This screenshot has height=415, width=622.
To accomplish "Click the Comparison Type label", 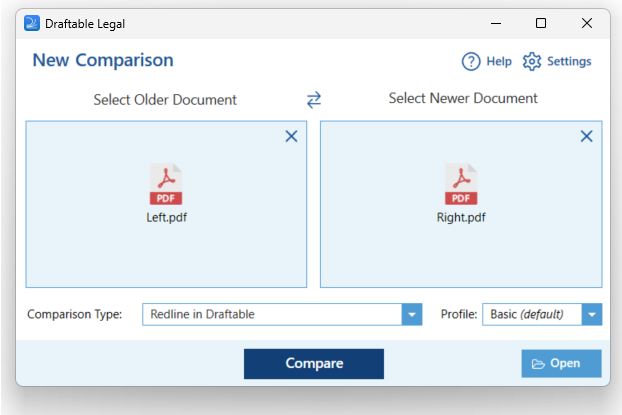I will 75,314.
